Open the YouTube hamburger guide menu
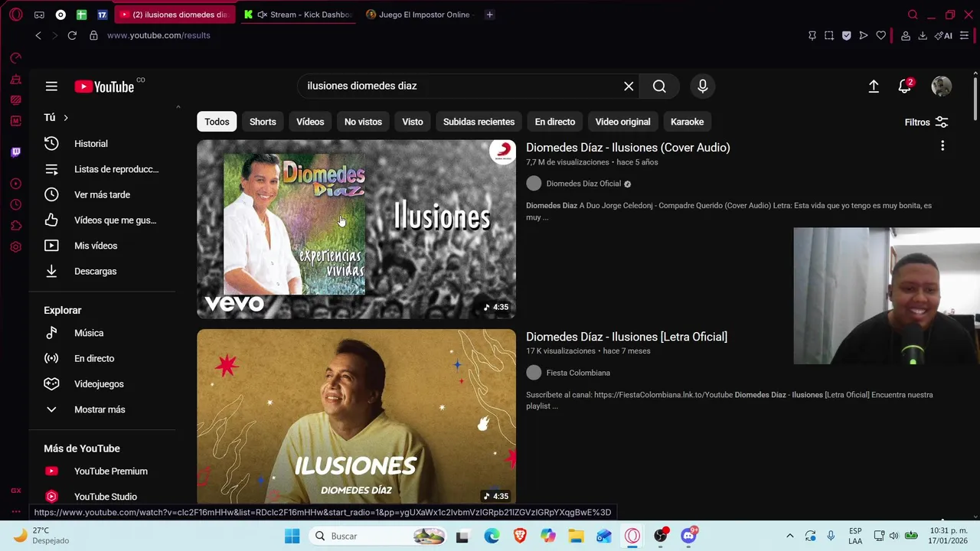 51,86
